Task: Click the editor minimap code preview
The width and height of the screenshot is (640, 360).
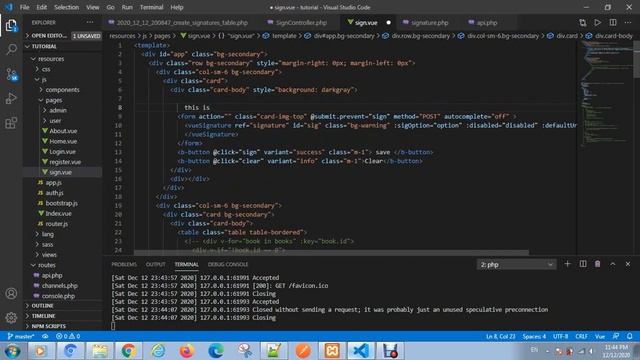Action: tap(606, 94)
